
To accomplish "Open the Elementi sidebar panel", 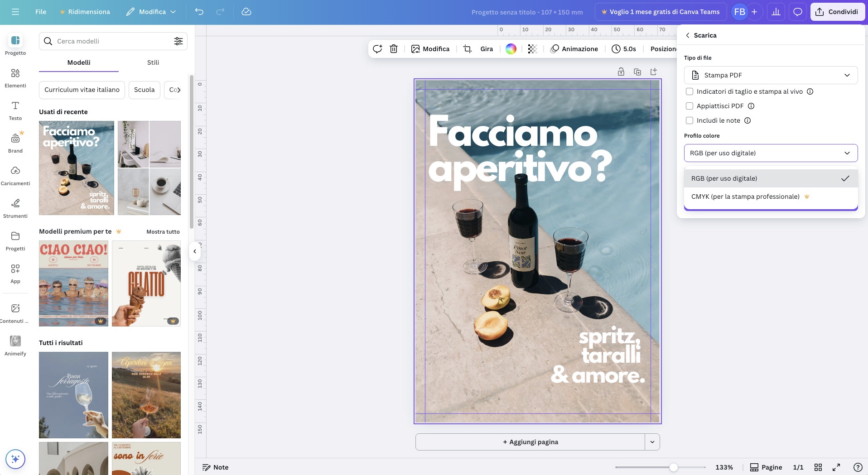I will 15,77.
